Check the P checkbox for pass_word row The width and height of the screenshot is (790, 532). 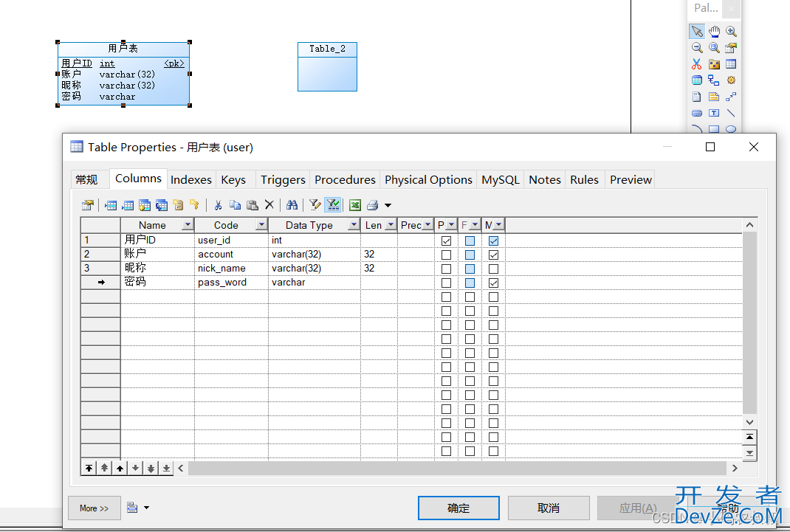(x=446, y=283)
